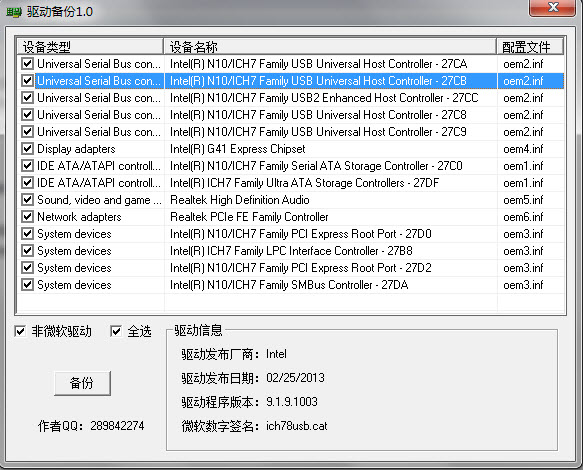Click the oem6.inf config file cell

[x=523, y=217]
